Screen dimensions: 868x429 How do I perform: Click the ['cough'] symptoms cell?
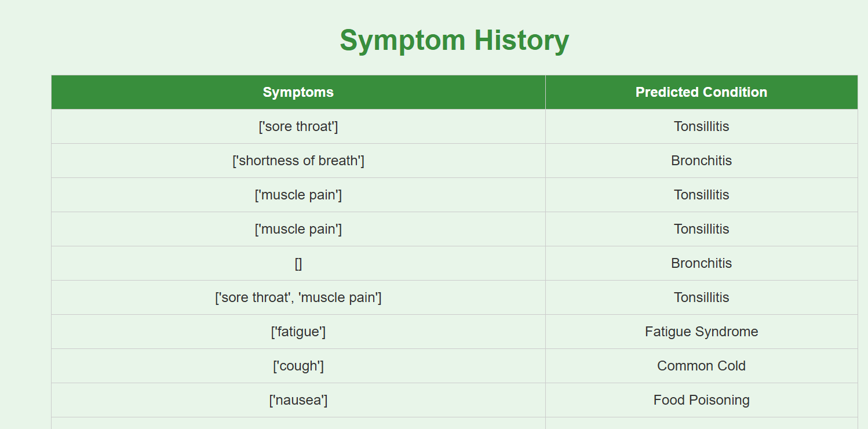298,366
